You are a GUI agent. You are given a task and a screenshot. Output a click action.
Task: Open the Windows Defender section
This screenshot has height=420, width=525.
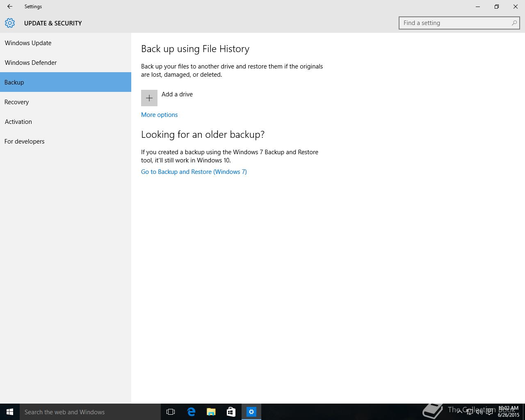(x=66, y=62)
